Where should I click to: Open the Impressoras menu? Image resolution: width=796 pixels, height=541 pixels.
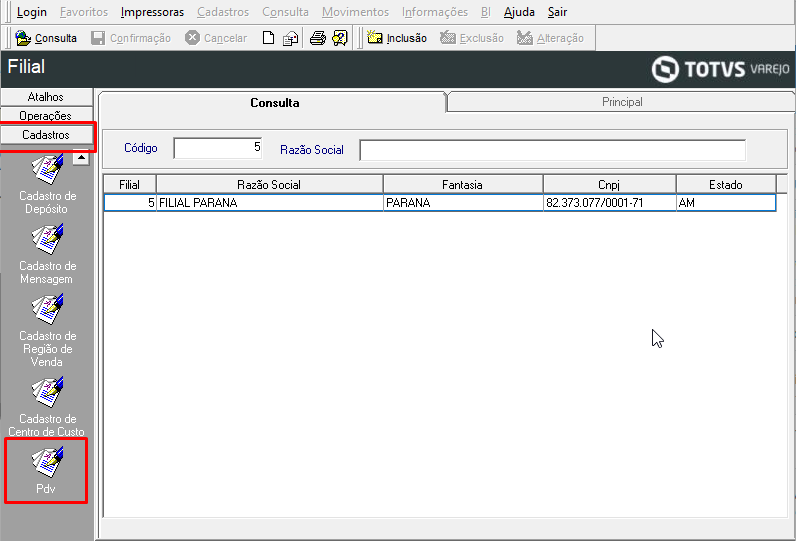[152, 12]
